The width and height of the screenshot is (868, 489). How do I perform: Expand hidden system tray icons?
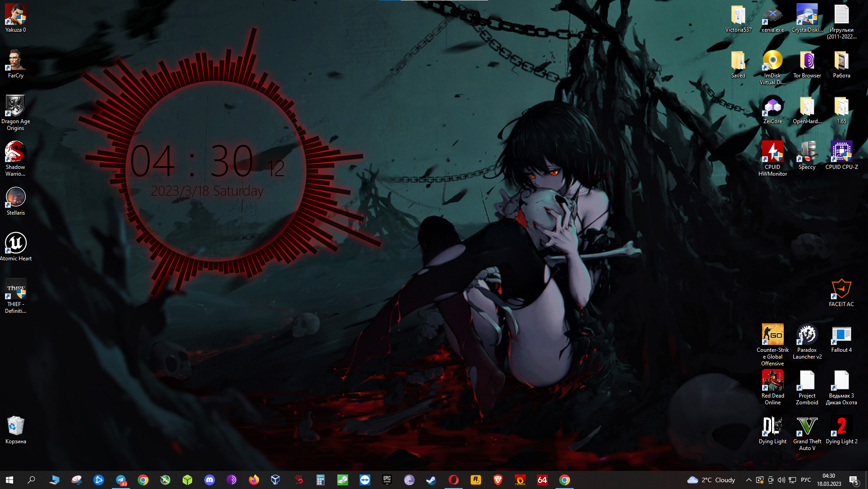tap(748, 480)
